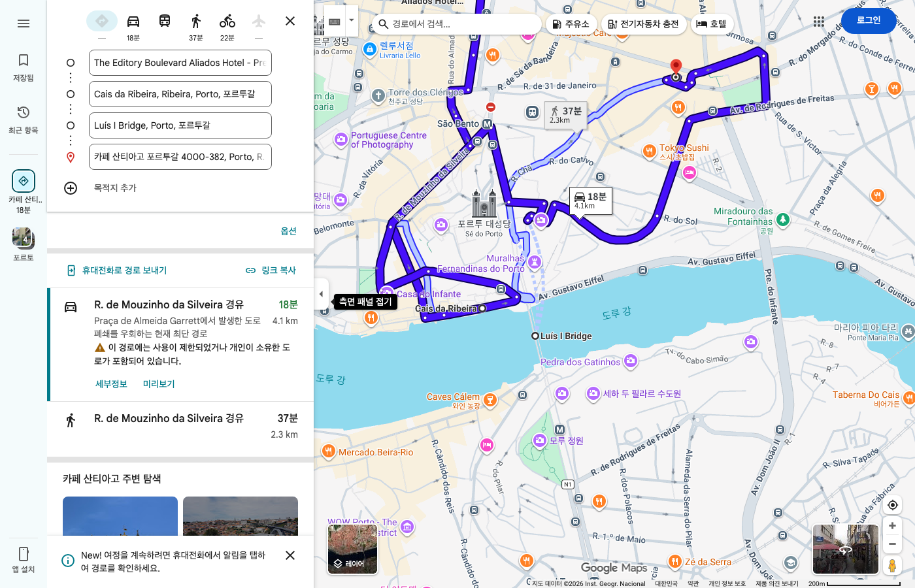Viewport: 915px width, 588px height.
Task: Switch to flight mode
Action: 259,21
